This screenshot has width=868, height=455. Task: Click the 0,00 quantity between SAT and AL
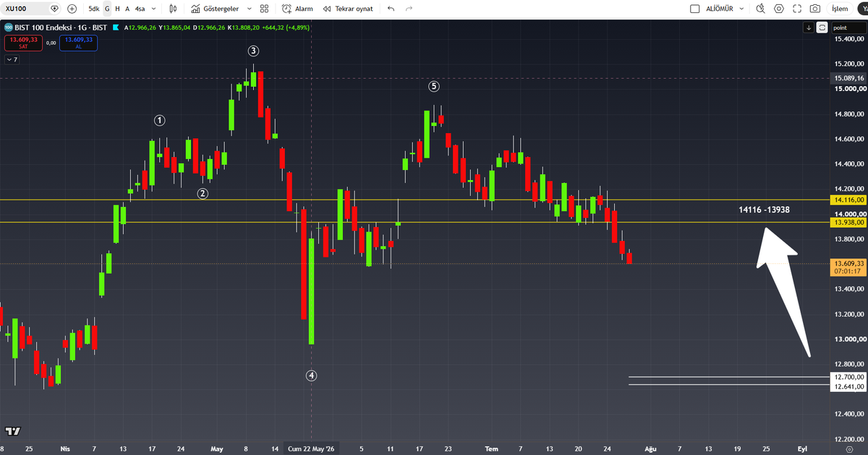[x=51, y=43]
